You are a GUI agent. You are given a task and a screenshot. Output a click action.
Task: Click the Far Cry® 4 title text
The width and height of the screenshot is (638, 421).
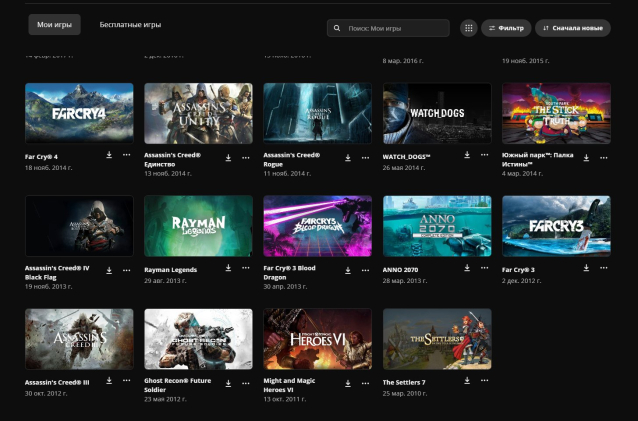(x=41, y=157)
